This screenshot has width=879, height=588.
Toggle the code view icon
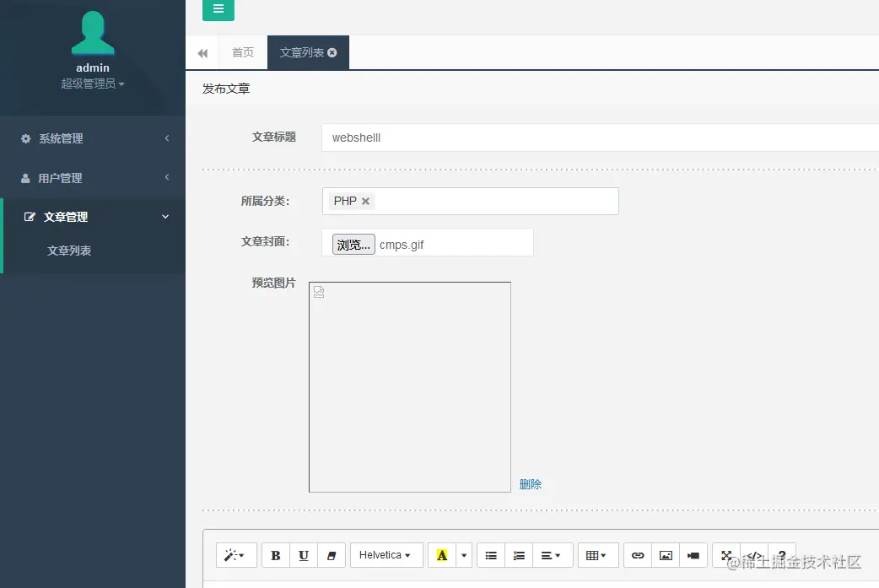(754, 555)
